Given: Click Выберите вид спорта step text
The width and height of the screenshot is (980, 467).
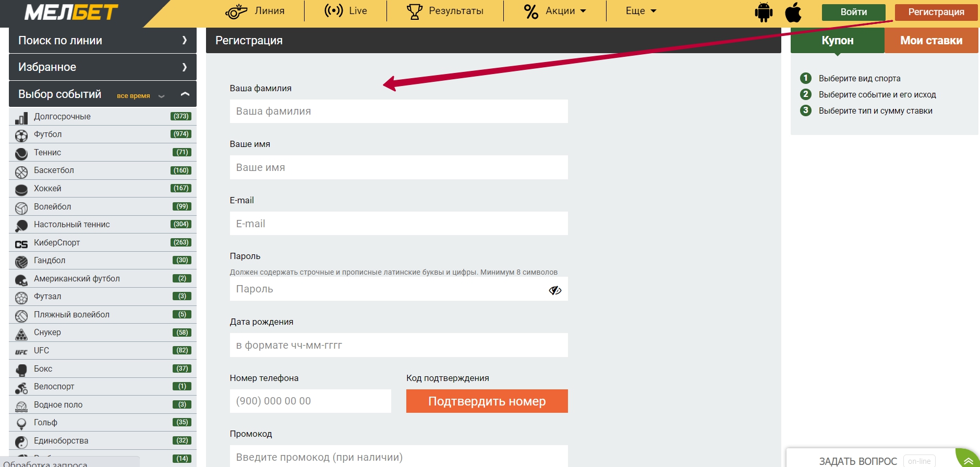Looking at the screenshot, I should click(x=860, y=78).
